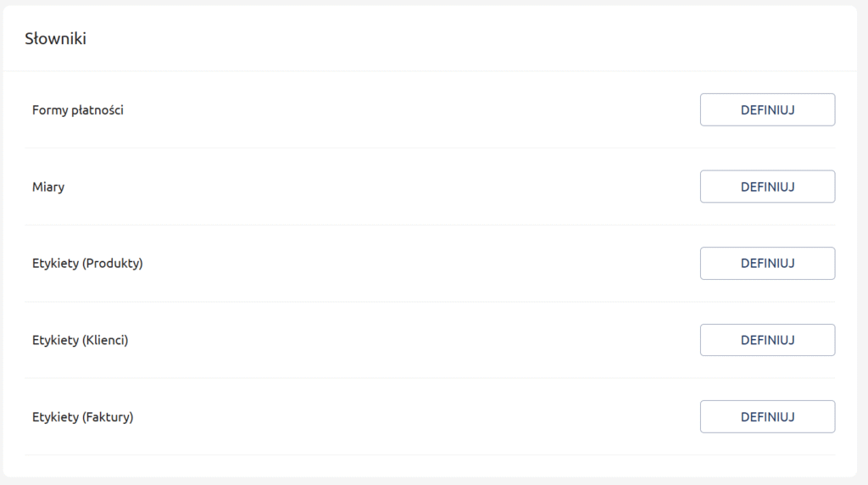Viewport: 868px width, 485px height.
Task: Click the Etykiety (Faktury) label text
Action: [83, 417]
